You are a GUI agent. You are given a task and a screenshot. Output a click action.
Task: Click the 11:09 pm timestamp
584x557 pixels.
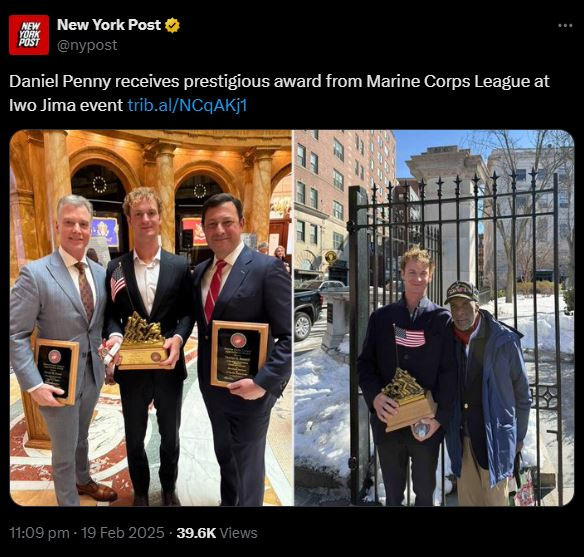click(39, 533)
